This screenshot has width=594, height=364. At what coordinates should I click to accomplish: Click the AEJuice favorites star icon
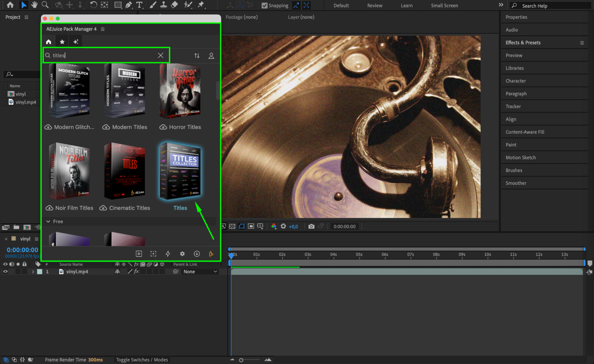pos(62,42)
